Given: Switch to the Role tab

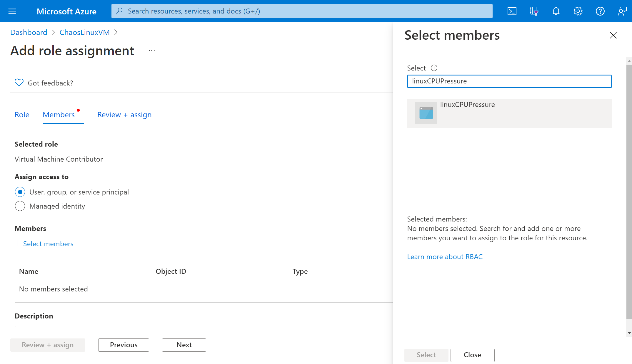Looking at the screenshot, I should click(x=22, y=114).
